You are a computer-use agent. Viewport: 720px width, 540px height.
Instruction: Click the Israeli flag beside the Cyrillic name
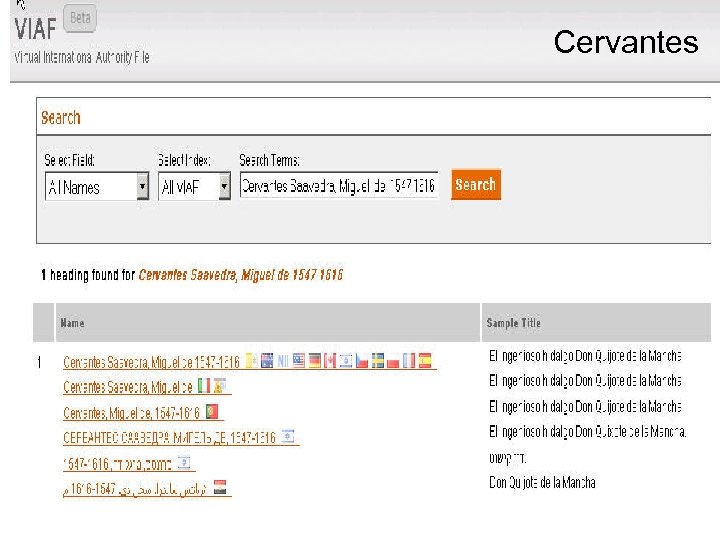[287, 436]
